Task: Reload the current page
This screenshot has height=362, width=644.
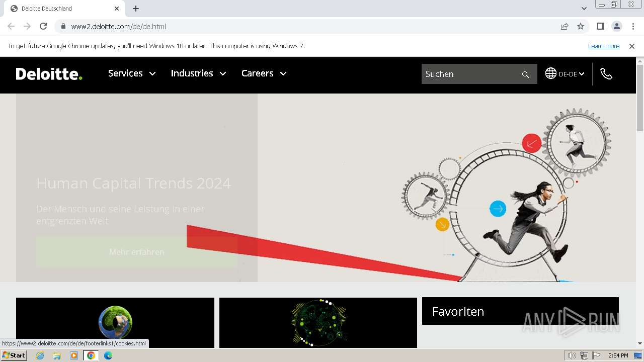Action: pos(43,26)
